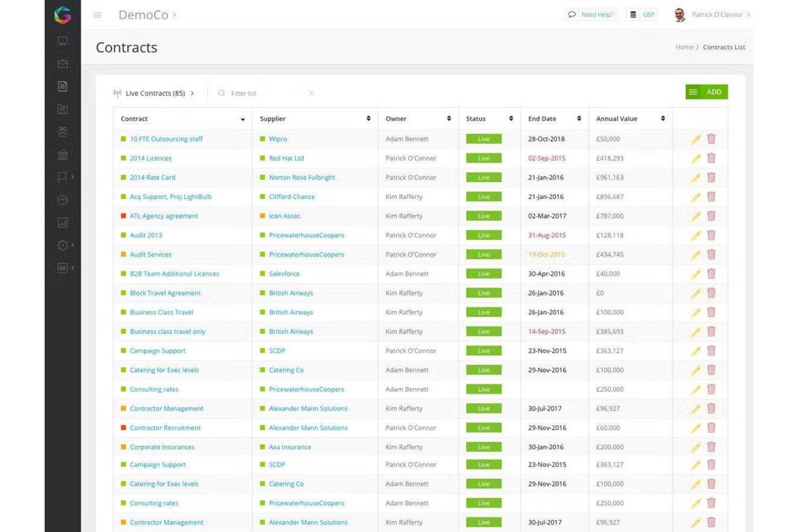Expand the DemoCo company chevron

click(x=174, y=15)
